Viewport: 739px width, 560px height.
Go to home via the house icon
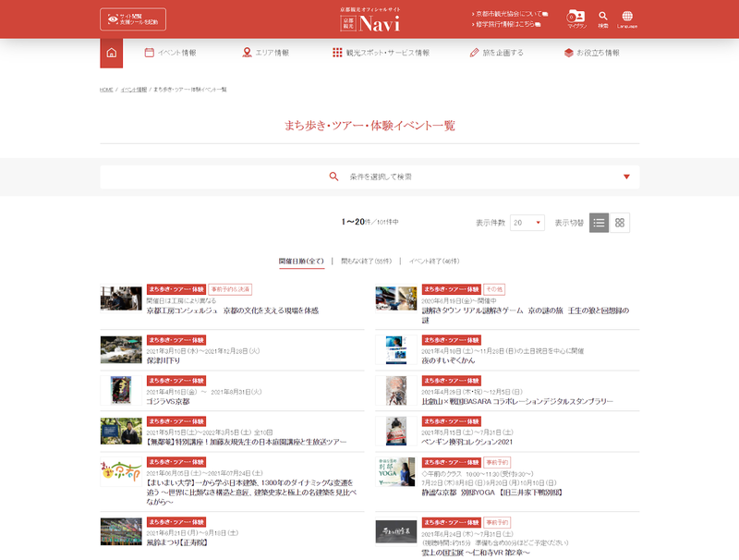(x=111, y=53)
